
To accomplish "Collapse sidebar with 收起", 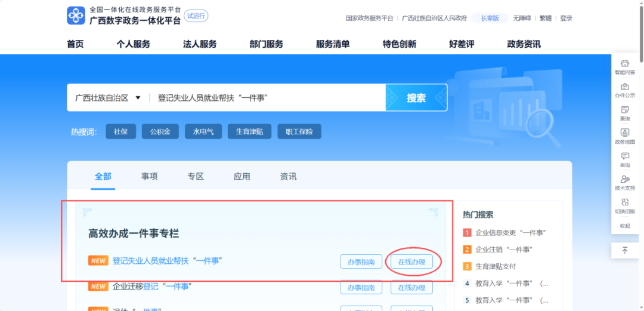I will tap(624, 226).
